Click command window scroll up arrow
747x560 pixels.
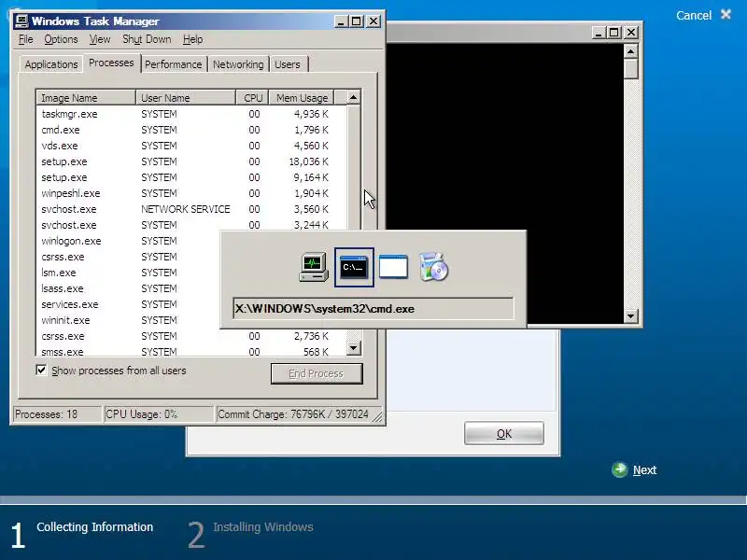631,51
